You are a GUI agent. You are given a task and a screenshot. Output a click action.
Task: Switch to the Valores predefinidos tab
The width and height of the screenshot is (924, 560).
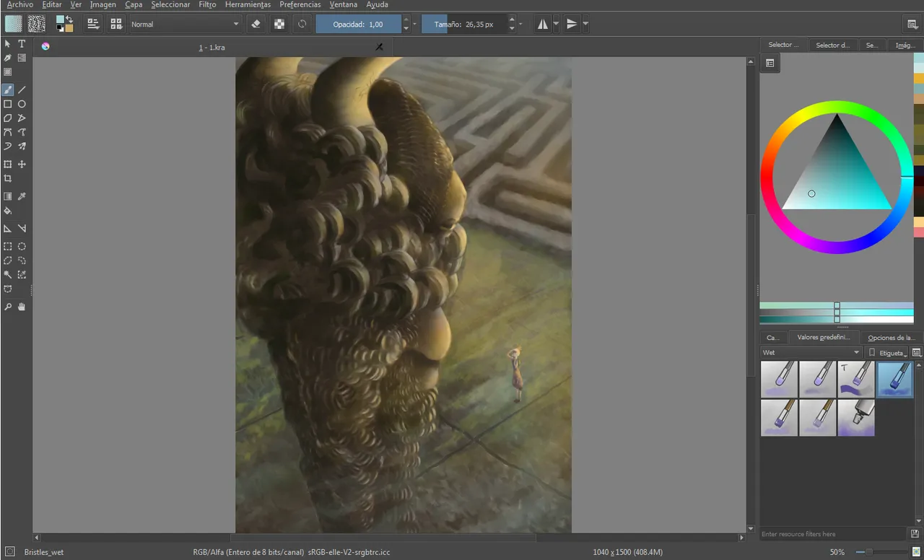(x=824, y=337)
